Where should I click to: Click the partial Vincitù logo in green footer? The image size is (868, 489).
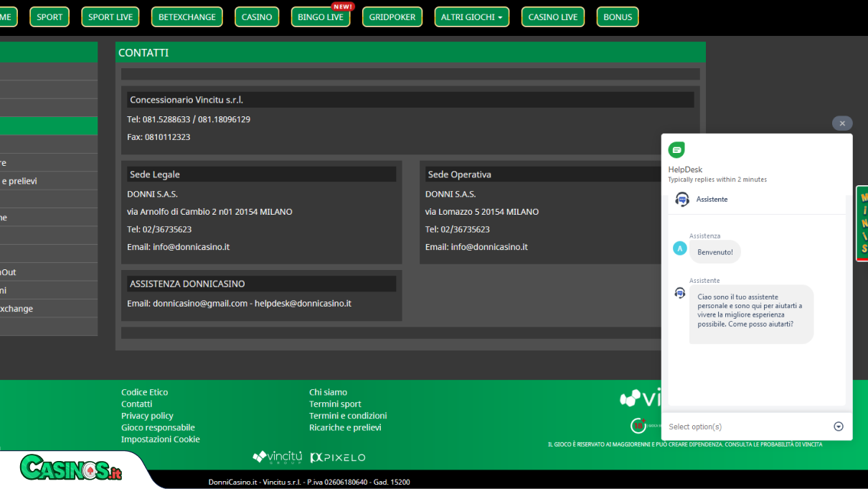pos(641,398)
